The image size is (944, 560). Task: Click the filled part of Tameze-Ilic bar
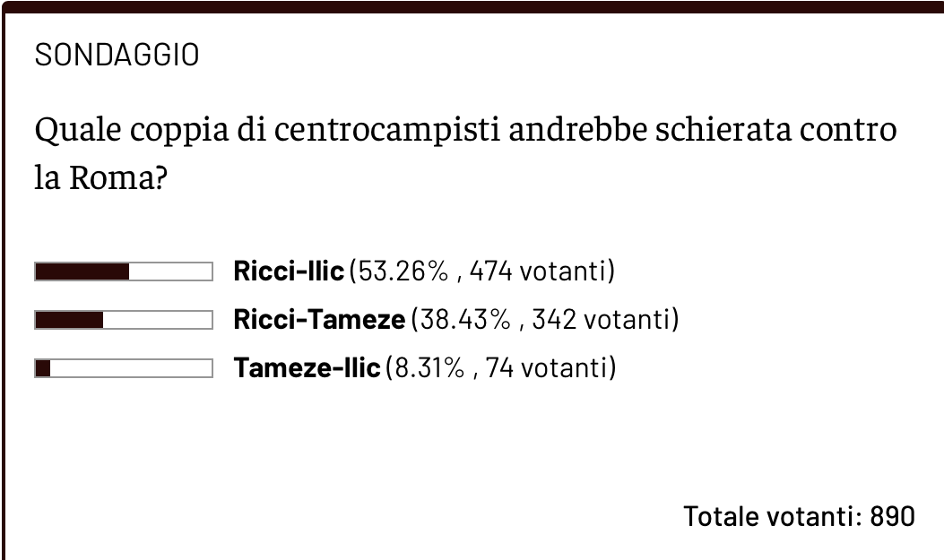(x=42, y=368)
